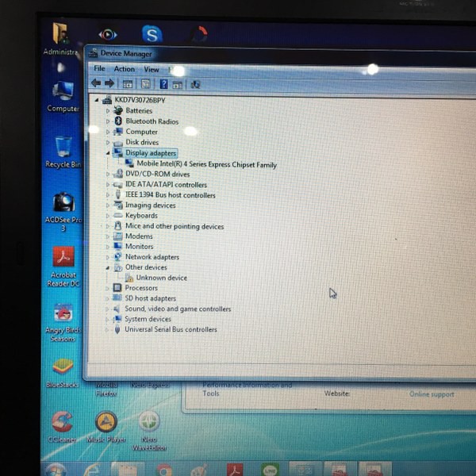This screenshot has height=476, width=476.
Task: Select Mobile Intel(R) 4 Series Express Chipset Family
Action: [x=206, y=164]
